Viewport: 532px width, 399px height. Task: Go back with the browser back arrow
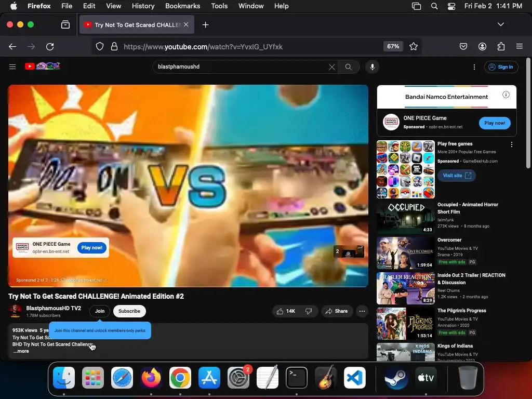click(12, 46)
